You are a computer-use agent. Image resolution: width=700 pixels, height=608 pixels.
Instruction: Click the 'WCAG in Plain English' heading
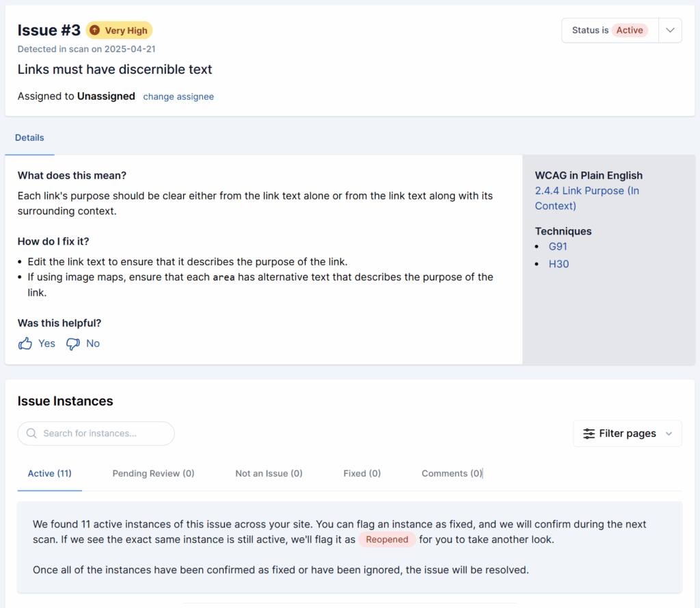pyautogui.click(x=589, y=176)
